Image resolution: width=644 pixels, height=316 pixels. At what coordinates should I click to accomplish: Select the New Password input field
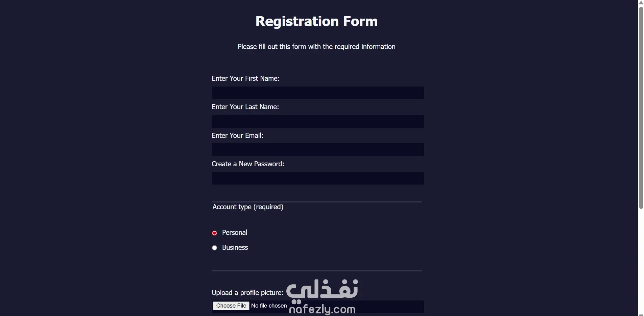317,178
